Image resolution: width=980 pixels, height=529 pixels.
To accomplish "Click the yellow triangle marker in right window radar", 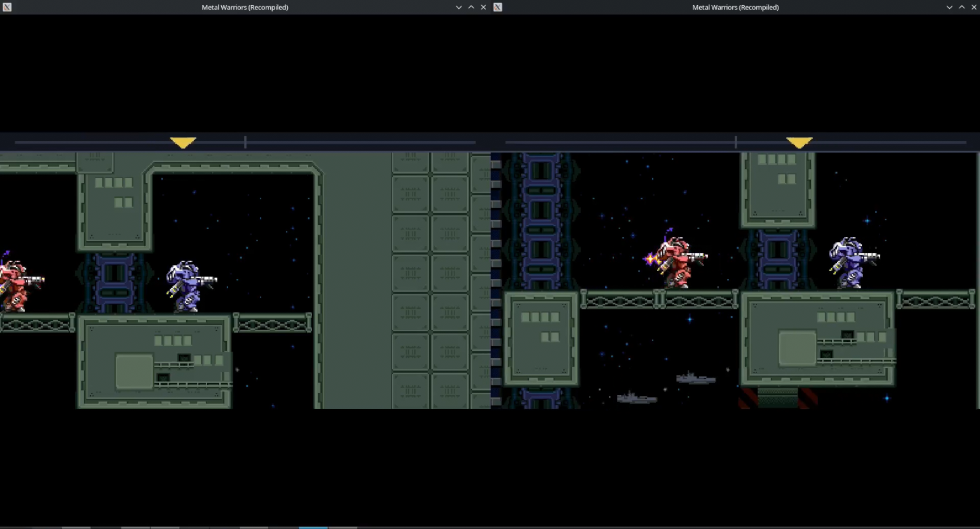I will (x=799, y=142).
